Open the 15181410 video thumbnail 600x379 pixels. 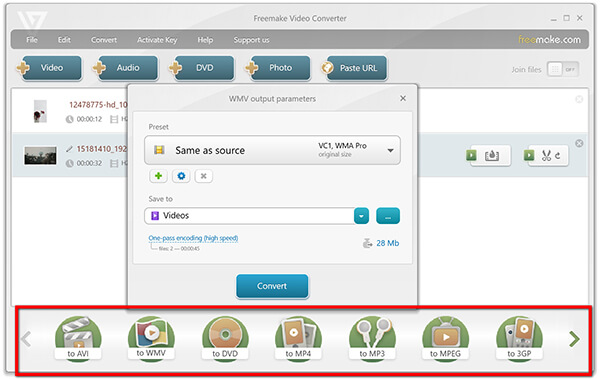(40, 155)
